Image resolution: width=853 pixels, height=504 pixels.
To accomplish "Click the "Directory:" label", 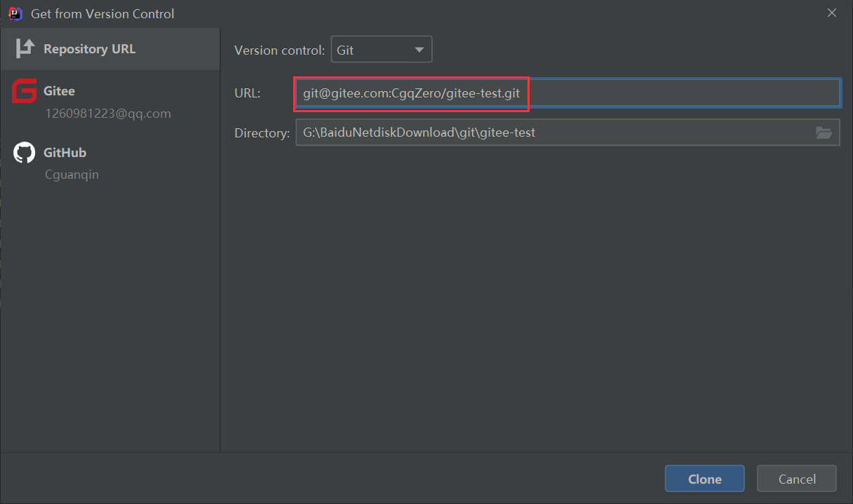I will click(x=262, y=133).
